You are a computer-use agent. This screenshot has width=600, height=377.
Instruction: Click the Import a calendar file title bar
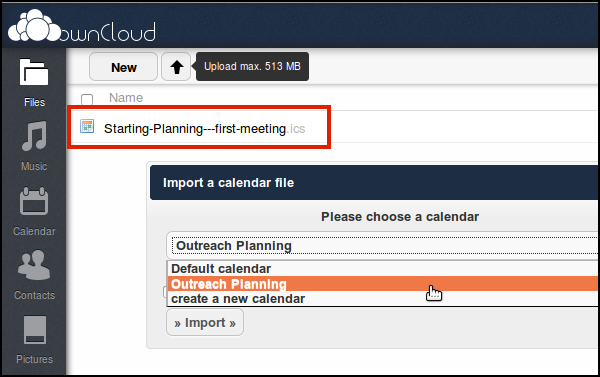(x=374, y=183)
